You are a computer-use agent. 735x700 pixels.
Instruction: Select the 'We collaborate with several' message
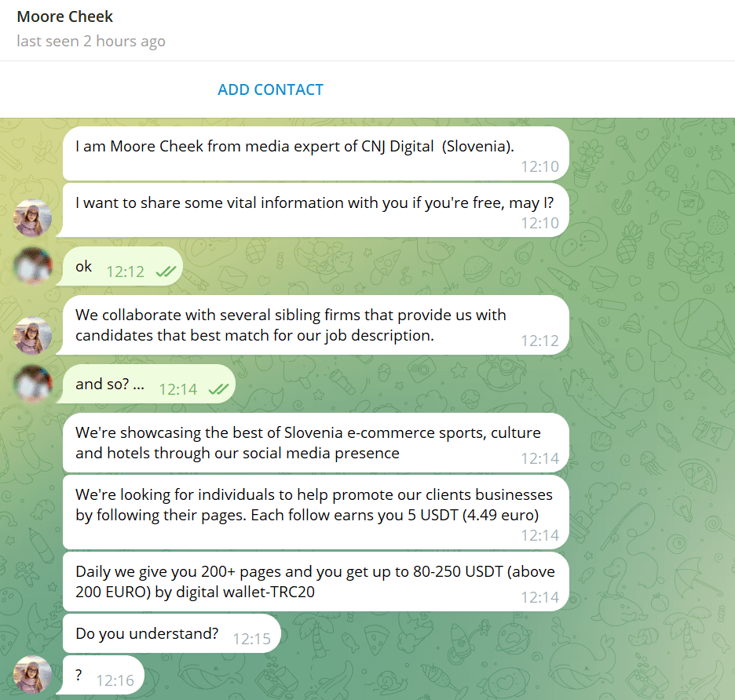tap(313, 325)
